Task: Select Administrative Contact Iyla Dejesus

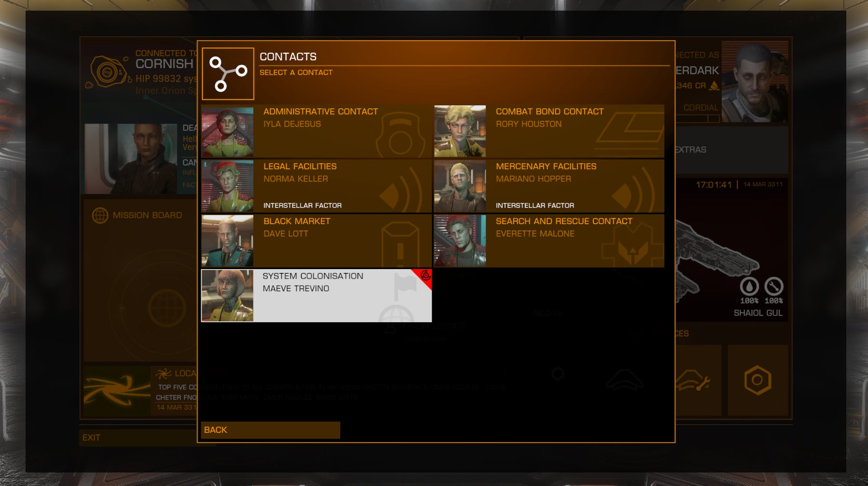Action: (316, 131)
